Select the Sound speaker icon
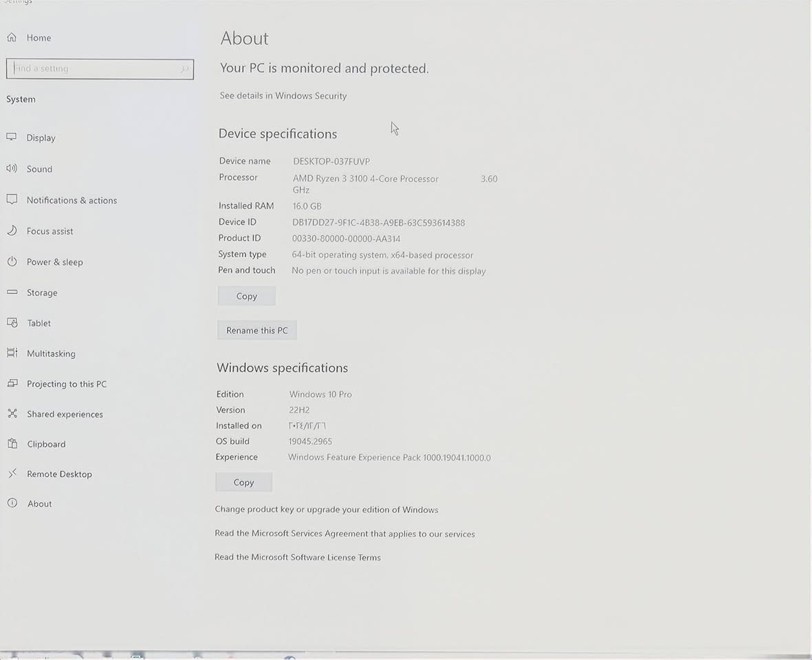 12,168
